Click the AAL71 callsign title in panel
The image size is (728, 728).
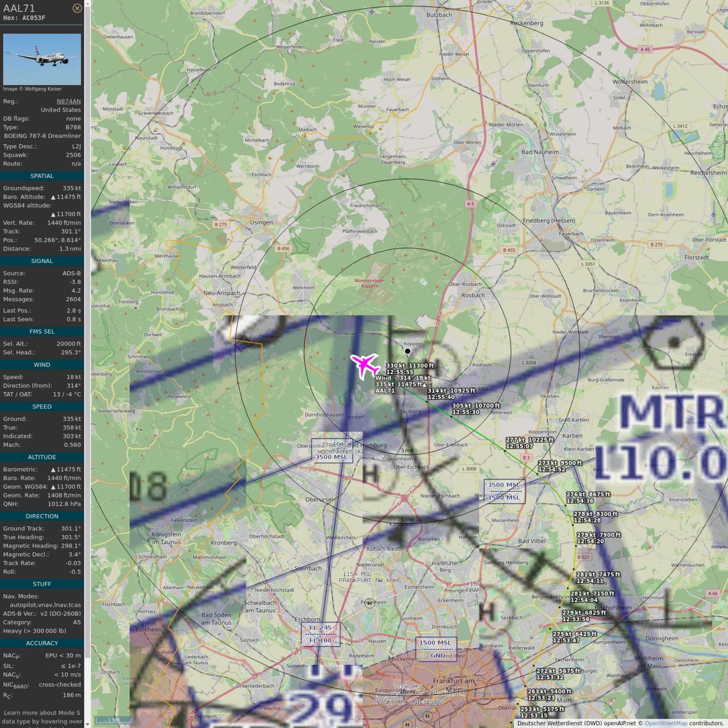pos(19,9)
